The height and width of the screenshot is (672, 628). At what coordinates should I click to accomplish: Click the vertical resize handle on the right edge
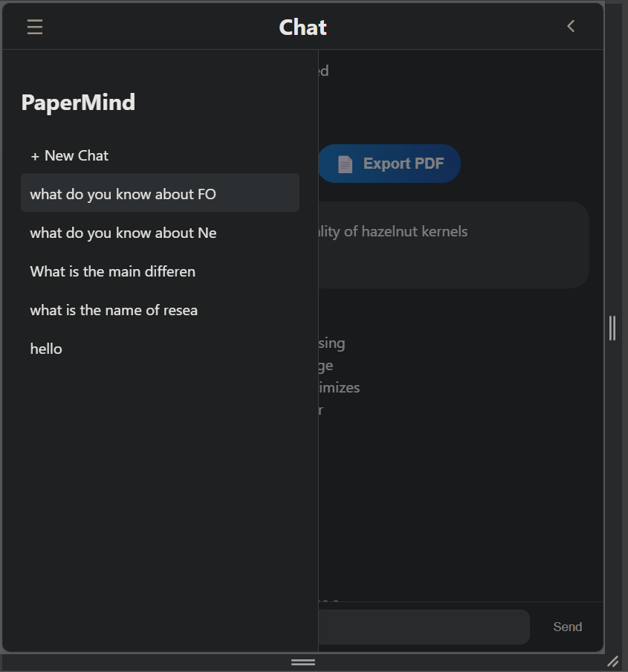(x=612, y=328)
